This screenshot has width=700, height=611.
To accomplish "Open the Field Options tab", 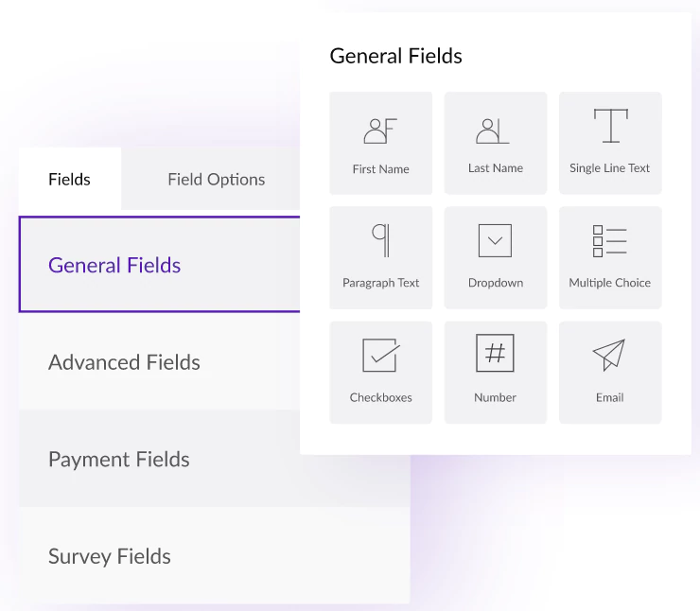I will (x=216, y=179).
